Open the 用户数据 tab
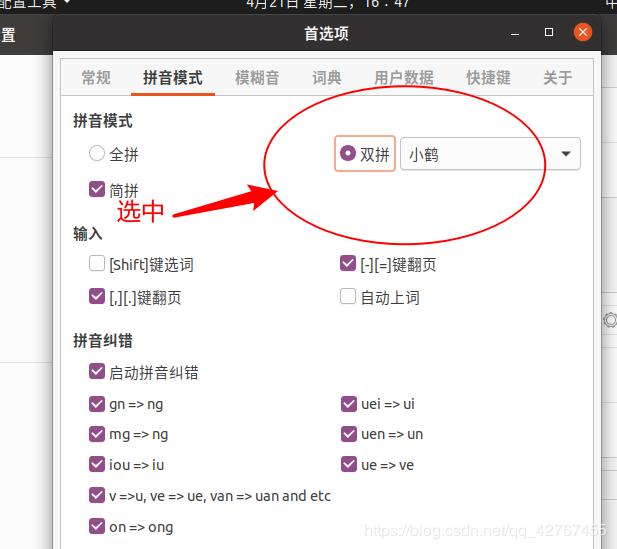This screenshot has height=549, width=617. tap(404, 78)
